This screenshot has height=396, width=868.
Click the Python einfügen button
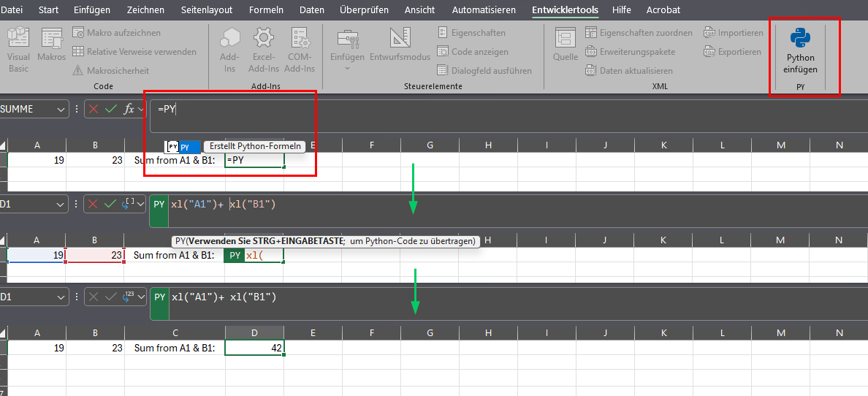click(x=800, y=51)
